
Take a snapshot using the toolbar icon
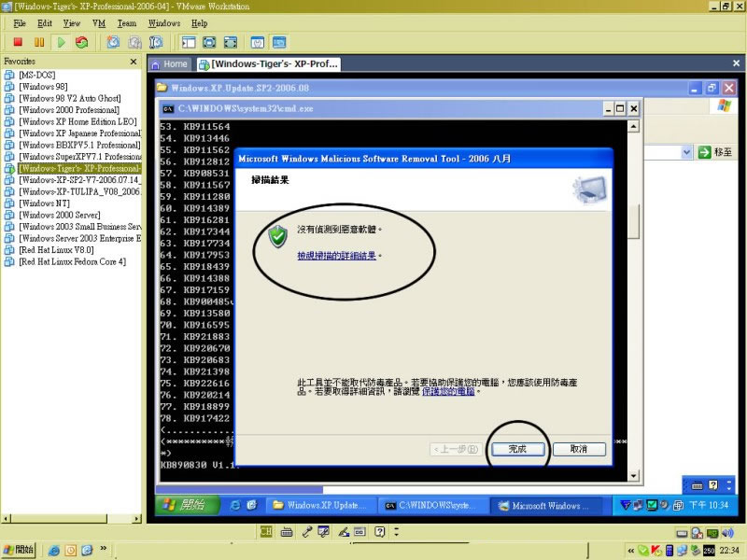coord(113,42)
